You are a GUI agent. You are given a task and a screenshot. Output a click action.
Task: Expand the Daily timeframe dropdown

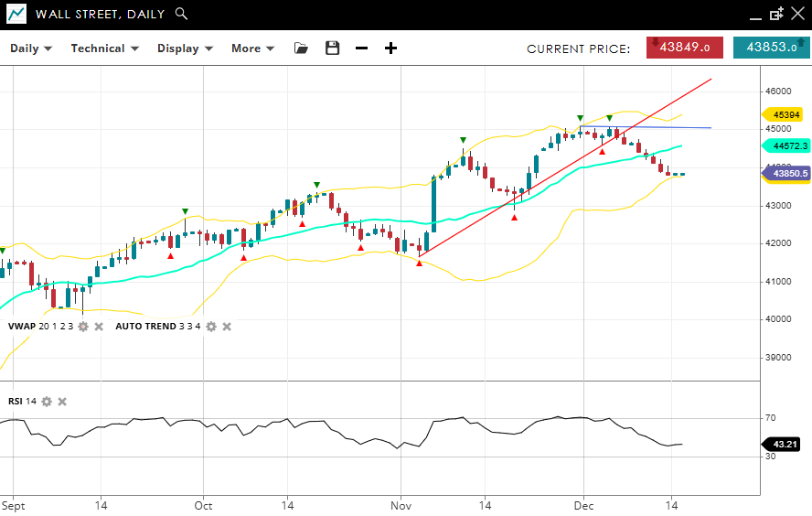pos(31,48)
